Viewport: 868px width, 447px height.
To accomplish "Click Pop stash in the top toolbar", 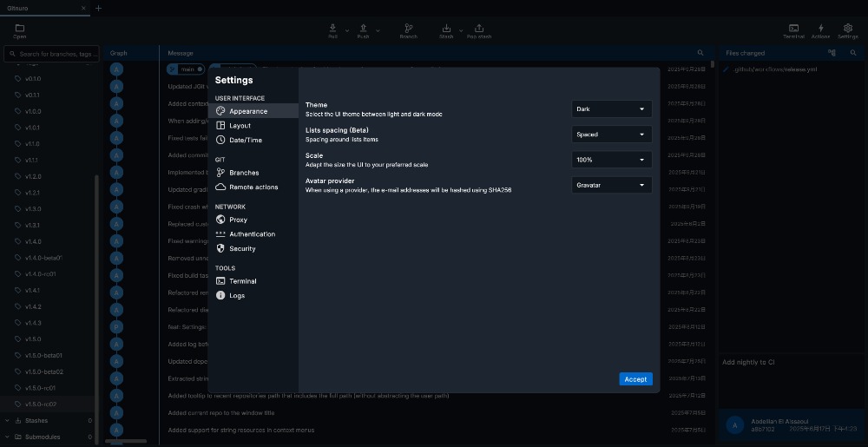I will 479,30.
